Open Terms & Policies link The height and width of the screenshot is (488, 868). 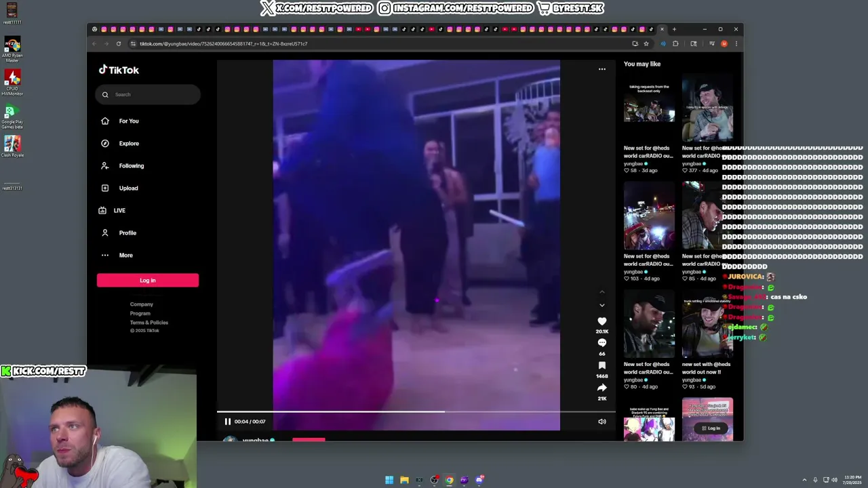coord(149,322)
